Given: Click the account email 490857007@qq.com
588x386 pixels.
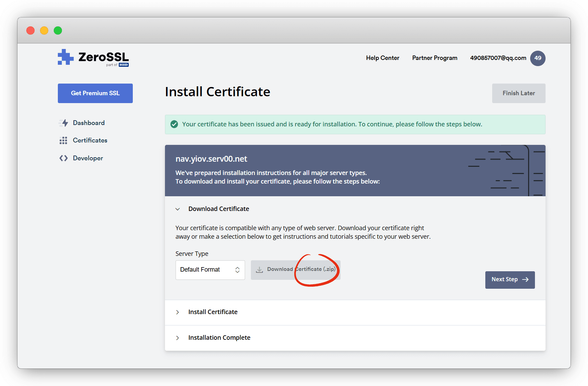Looking at the screenshot, I should (x=498, y=58).
